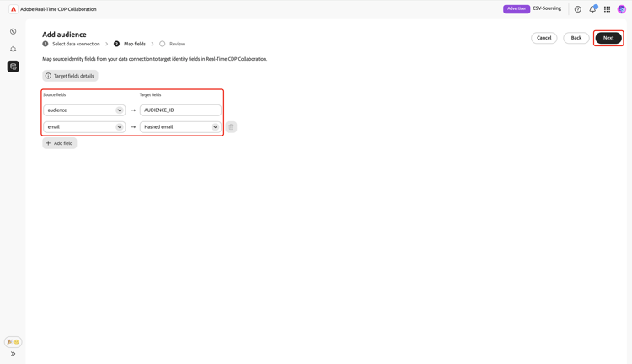The image size is (632, 364).
Task: Click the AUDIENCE_ID target field
Action: pos(180,110)
